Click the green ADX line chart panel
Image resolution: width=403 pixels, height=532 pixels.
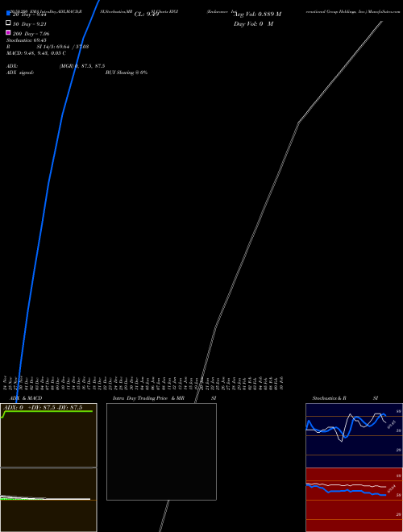click(x=48, y=435)
